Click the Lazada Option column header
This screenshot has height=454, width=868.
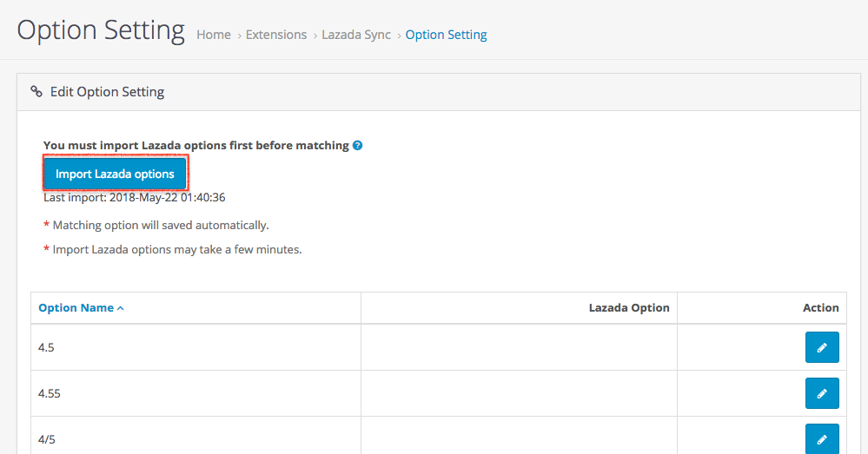pos(629,307)
